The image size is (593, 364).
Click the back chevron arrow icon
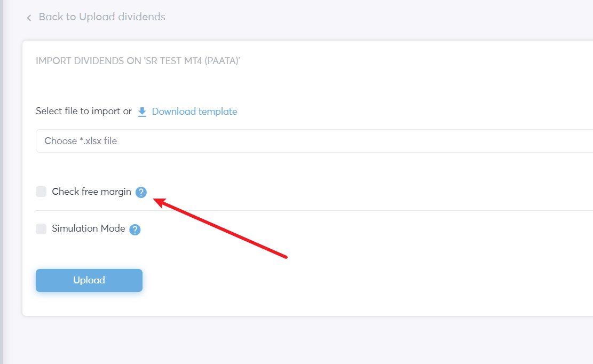(x=29, y=18)
